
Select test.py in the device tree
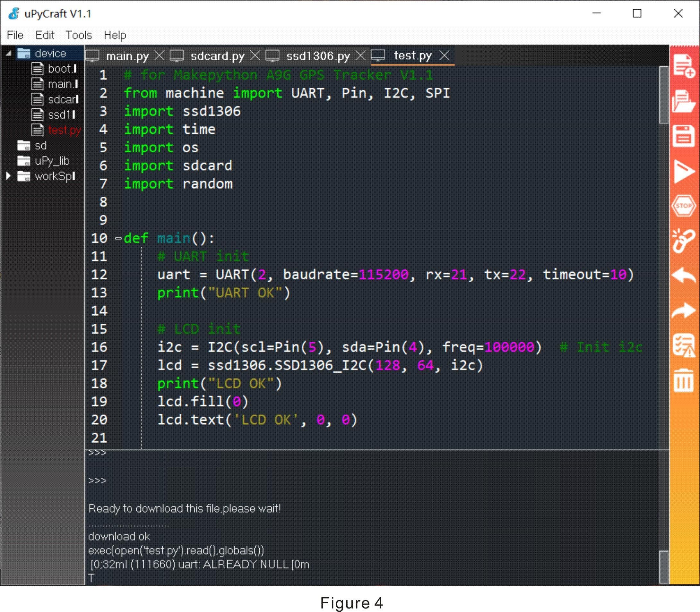[64, 130]
